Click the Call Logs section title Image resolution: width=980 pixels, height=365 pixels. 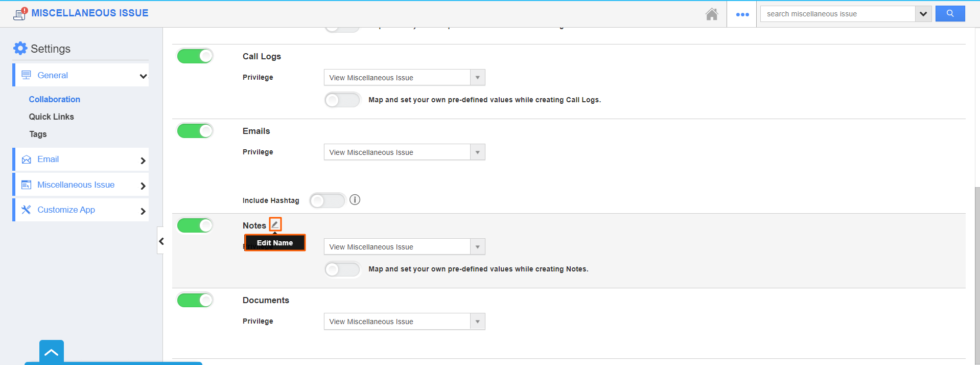coord(262,56)
